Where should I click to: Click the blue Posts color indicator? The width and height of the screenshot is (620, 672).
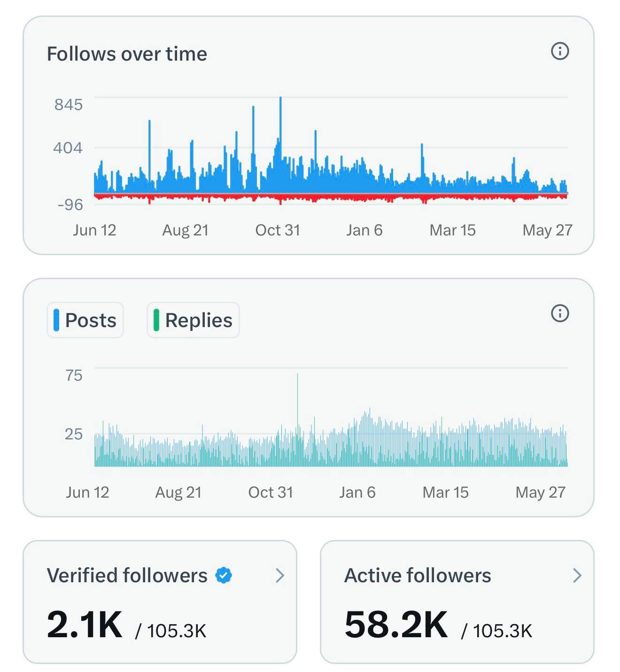pyautogui.click(x=56, y=320)
